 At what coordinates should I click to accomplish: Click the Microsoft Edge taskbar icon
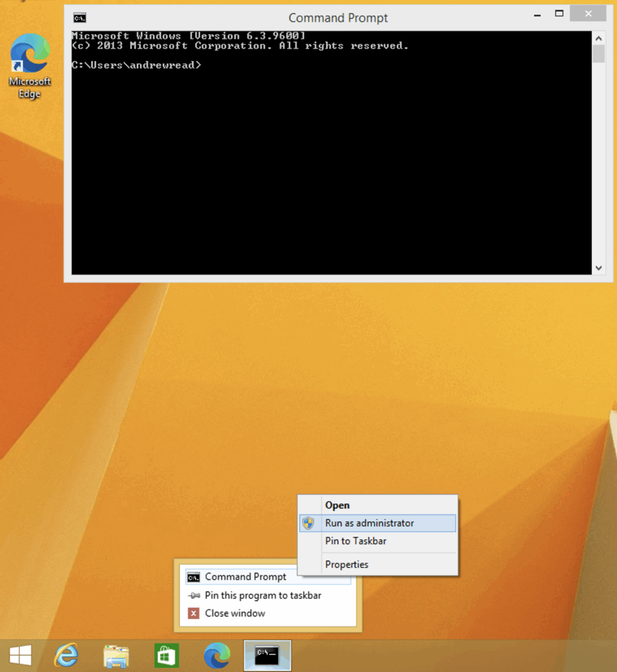point(217,655)
